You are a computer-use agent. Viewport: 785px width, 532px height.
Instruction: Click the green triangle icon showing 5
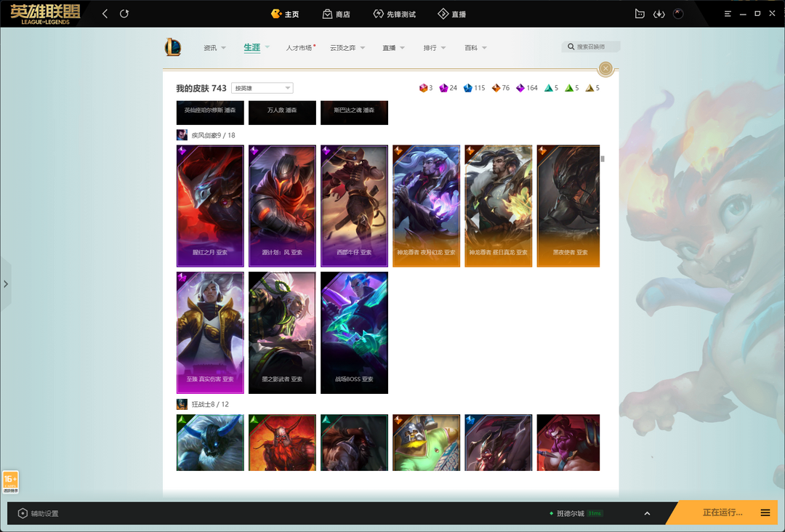tap(569, 88)
